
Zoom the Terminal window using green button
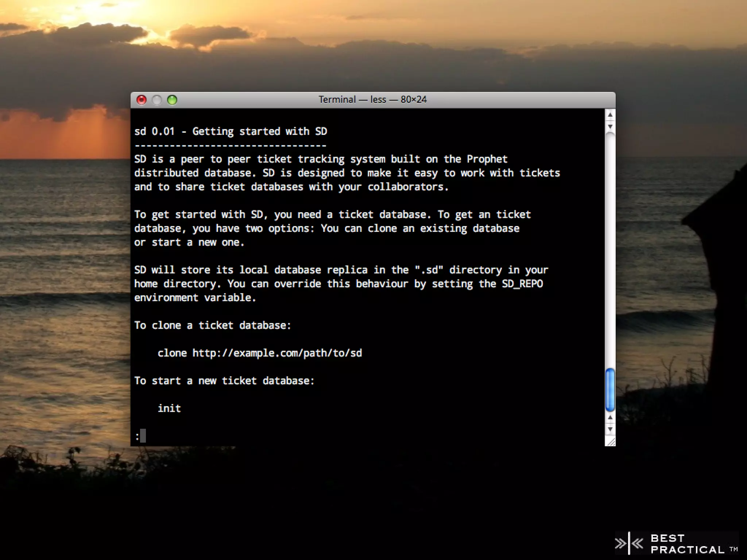coord(172,100)
